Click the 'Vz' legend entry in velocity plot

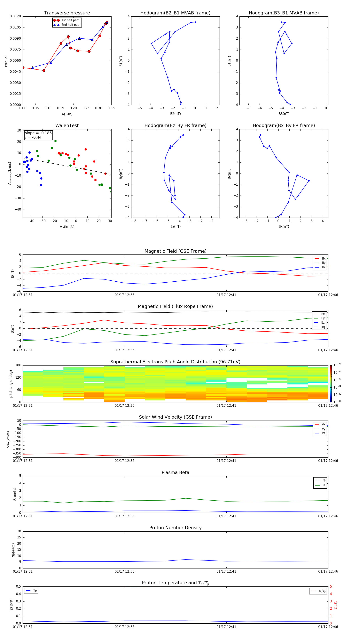pyautogui.click(x=320, y=433)
